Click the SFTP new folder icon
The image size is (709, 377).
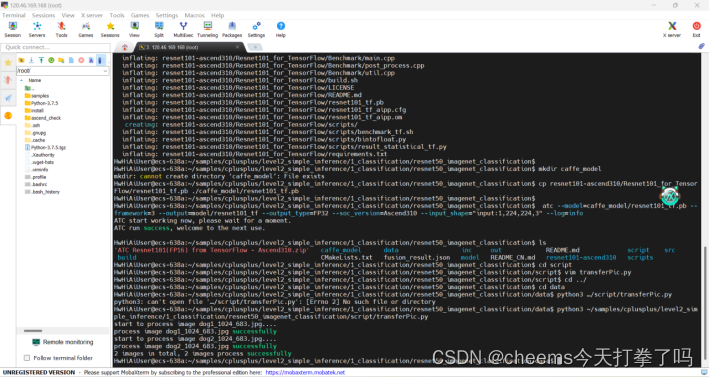pos(61,60)
